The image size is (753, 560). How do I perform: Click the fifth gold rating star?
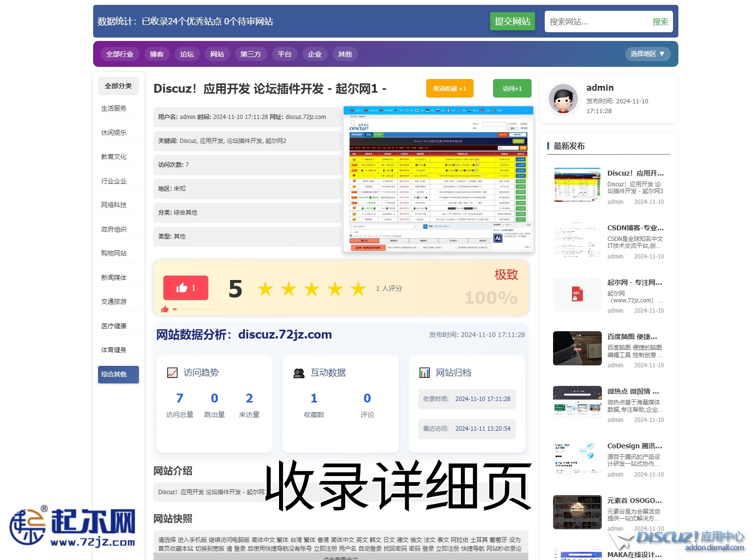358,289
